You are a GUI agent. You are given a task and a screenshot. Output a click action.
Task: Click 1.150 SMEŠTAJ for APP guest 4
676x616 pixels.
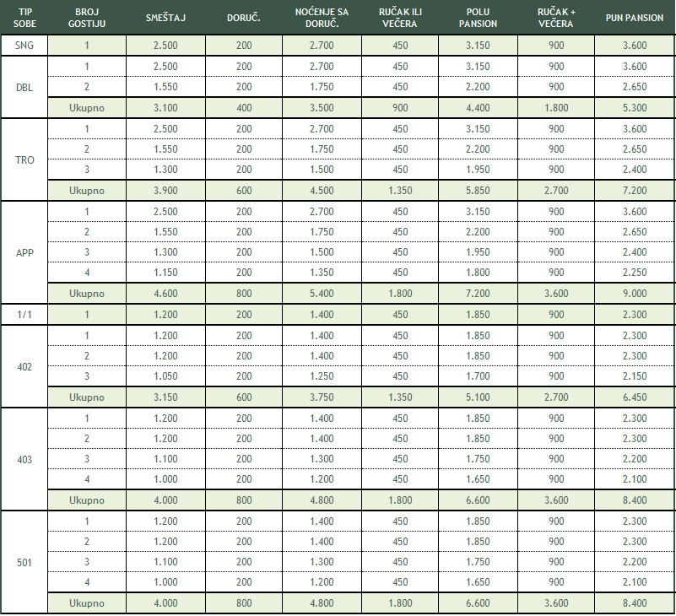[x=165, y=273]
